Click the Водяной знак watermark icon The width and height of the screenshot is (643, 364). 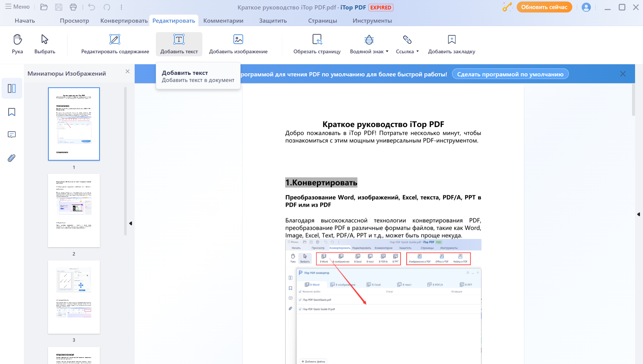tap(369, 40)
